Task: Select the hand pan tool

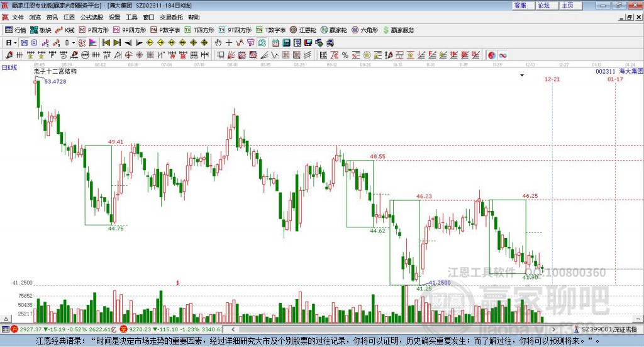Action: [x=218, y=43]
